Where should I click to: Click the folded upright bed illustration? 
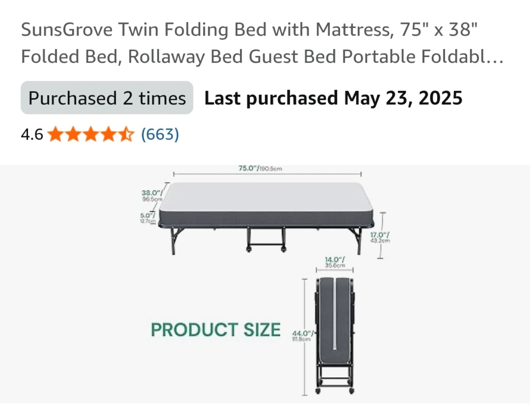335,336
